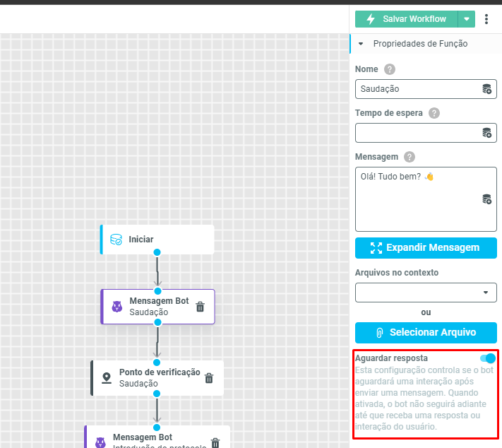Open variable picker in Mensagem box
Image resolution: width=502 pixels, height=448 pixels.
tap(486, 199)
